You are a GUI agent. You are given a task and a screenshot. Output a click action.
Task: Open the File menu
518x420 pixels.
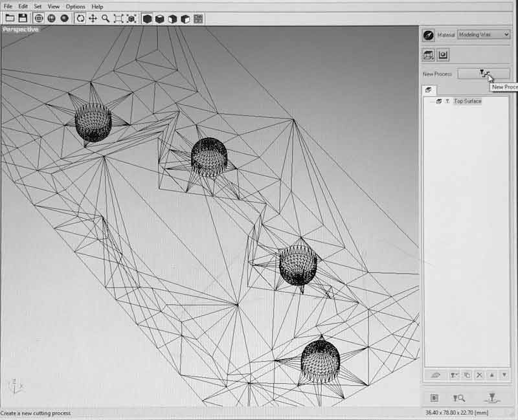coord(8,6)
